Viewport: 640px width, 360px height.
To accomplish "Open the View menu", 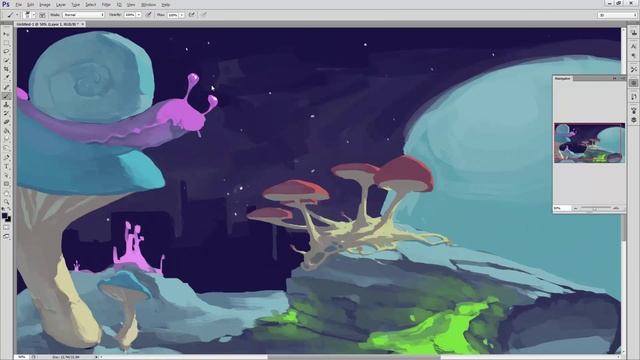I will click(131, 4).
